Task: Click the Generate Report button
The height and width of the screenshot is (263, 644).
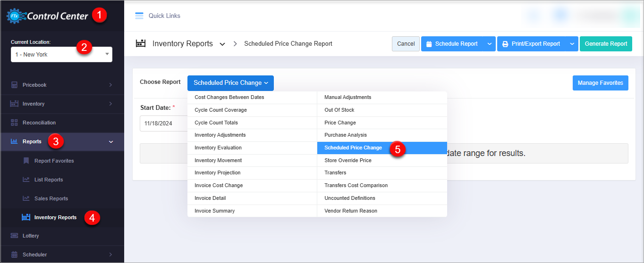Action: coord(606,44)
